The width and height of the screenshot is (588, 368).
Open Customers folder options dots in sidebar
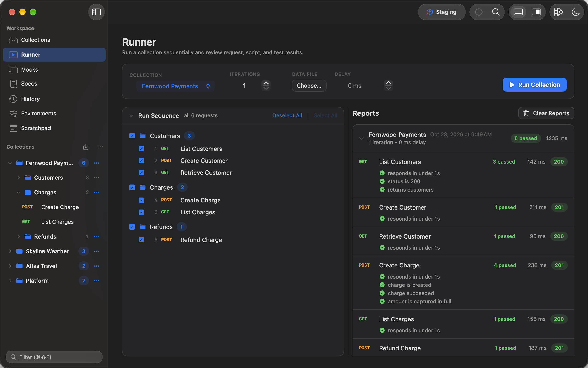coord(96,178)
